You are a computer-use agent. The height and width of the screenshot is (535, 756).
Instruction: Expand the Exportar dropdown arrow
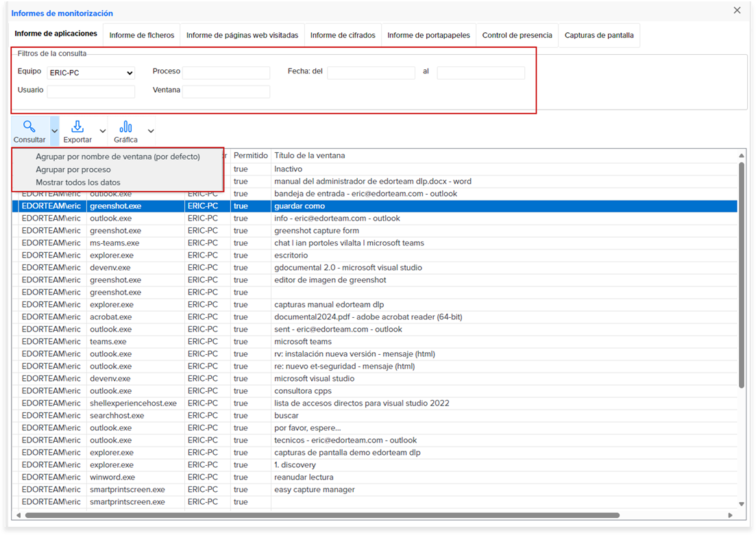coord(103,131)
